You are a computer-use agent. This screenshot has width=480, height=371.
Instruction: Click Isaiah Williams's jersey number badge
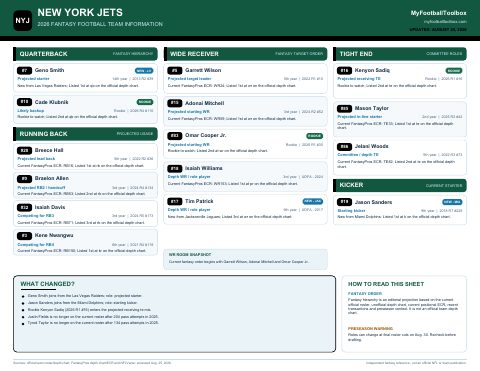(175, 168)
